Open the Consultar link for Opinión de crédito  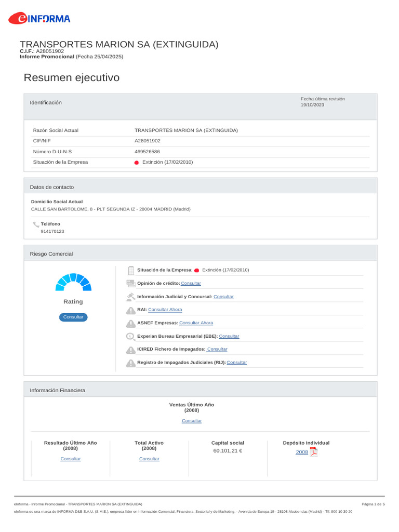click(191, 283)
